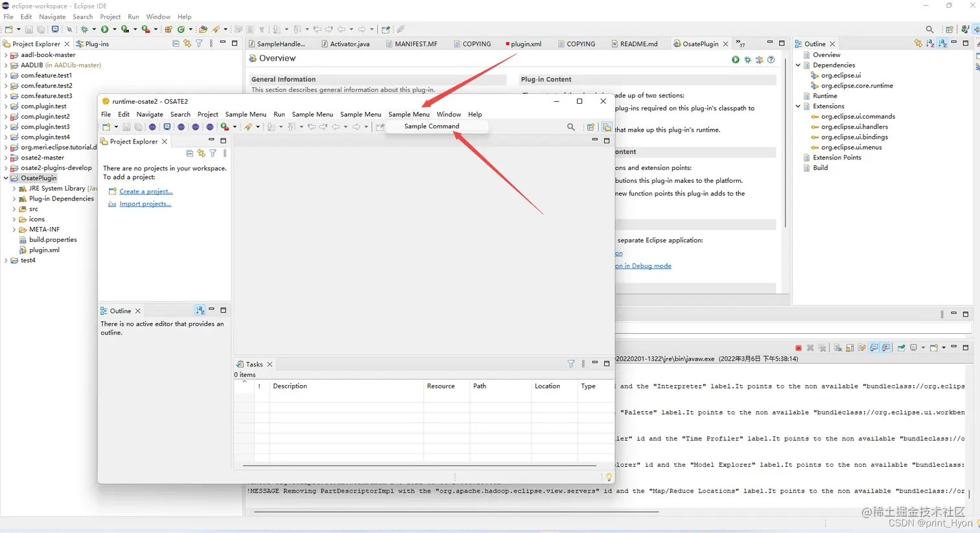Collapse all in OSATE2 Project Explorer
The image size is (980, 533).
pos(189,154)
